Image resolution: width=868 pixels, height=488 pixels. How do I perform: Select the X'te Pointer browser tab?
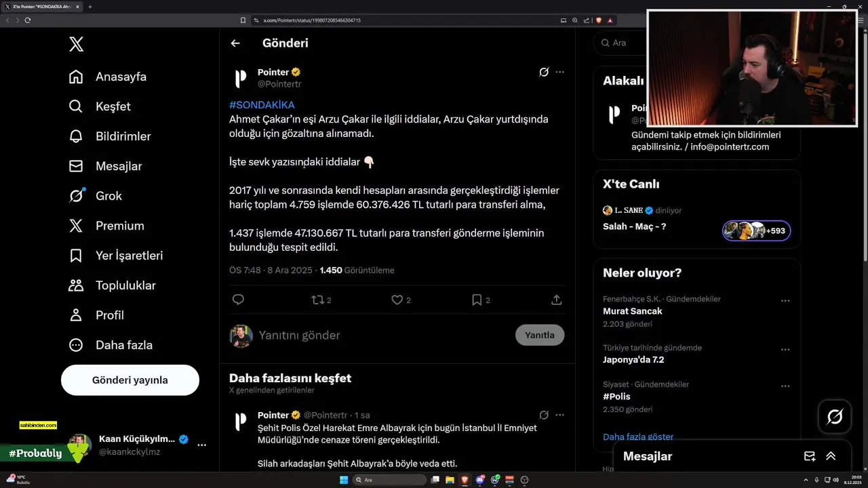click(42, 7)
